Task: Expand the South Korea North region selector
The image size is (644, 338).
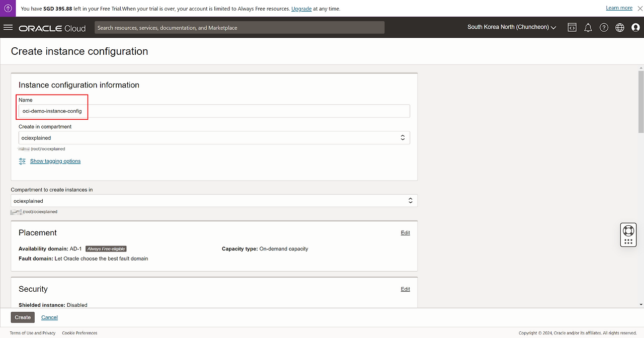Action: pyautogui.click(x=511, y=27)
